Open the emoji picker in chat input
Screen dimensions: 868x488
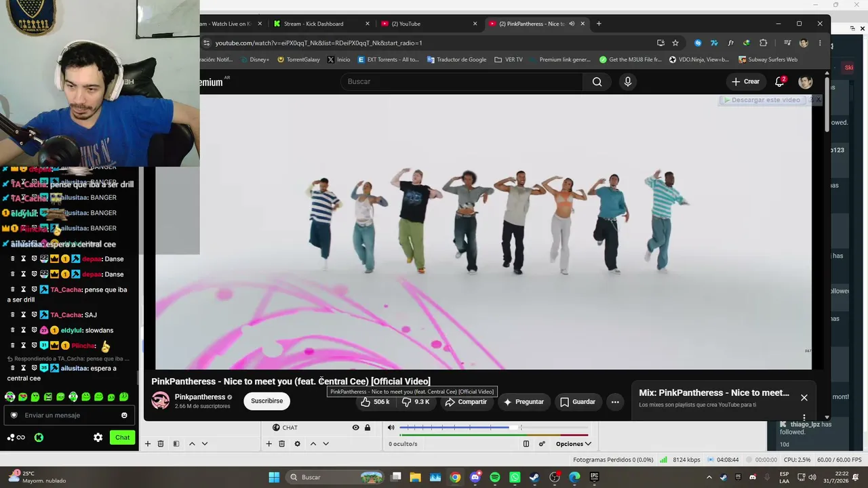tap(124, 415)
